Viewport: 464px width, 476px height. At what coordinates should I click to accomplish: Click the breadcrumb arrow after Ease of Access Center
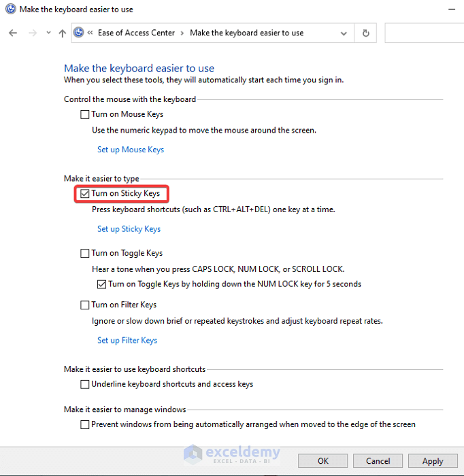tap(182, 33)
